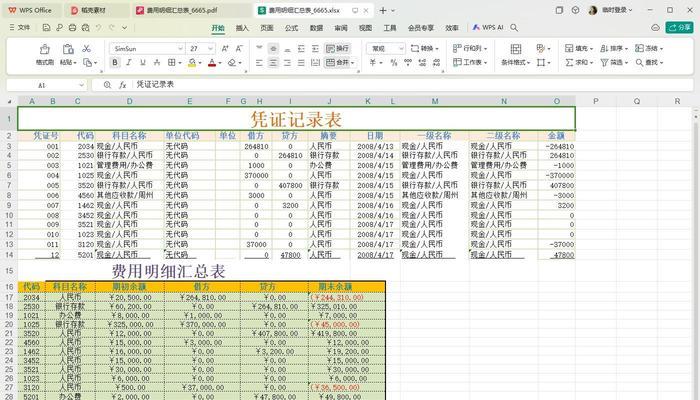Click the formula bar showing 凭证记录表
Viewport: 700px width, 400px height.
point(392,85)
